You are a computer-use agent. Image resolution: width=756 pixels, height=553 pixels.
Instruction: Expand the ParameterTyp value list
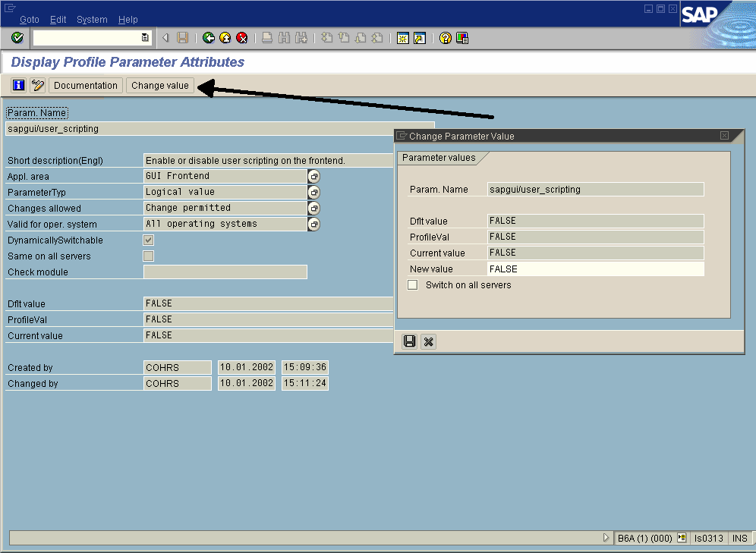coord(313,192)
